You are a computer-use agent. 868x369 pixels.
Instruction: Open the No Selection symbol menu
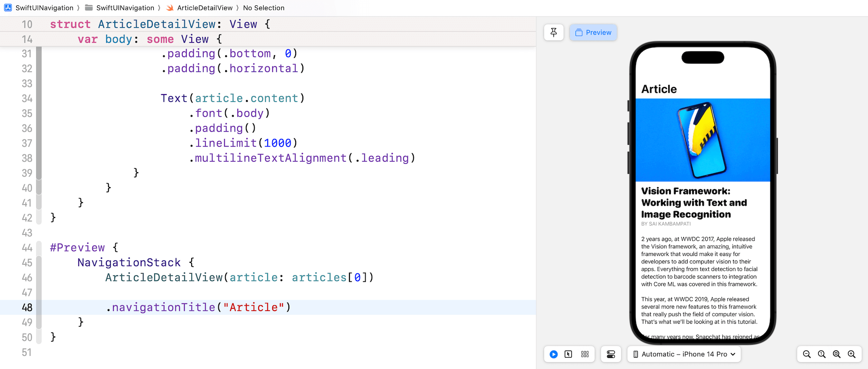tap(264, 8)
